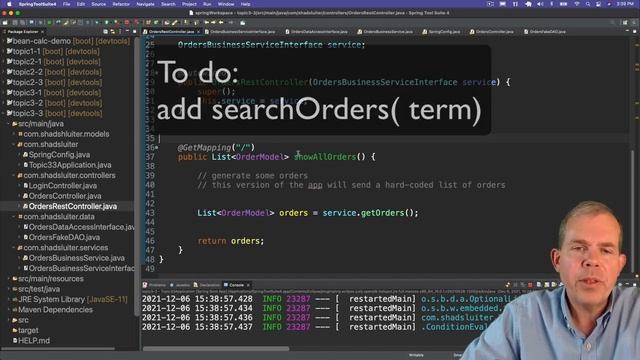The width and height of the screenshot is (640, 360).
Task: Click Collapse All icon in Package Explorer
Action: click(x=105, y=31)
